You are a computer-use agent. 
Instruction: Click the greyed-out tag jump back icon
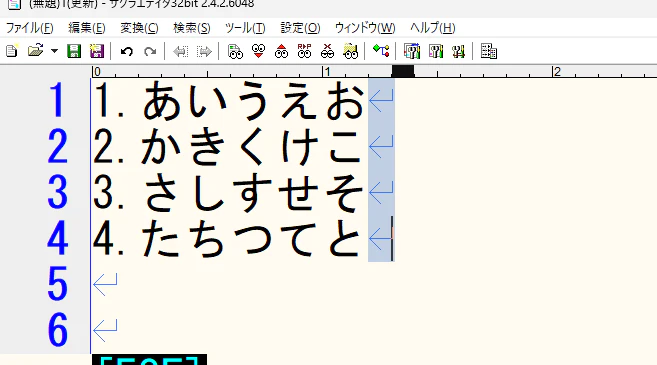click(x=181, y=52)
